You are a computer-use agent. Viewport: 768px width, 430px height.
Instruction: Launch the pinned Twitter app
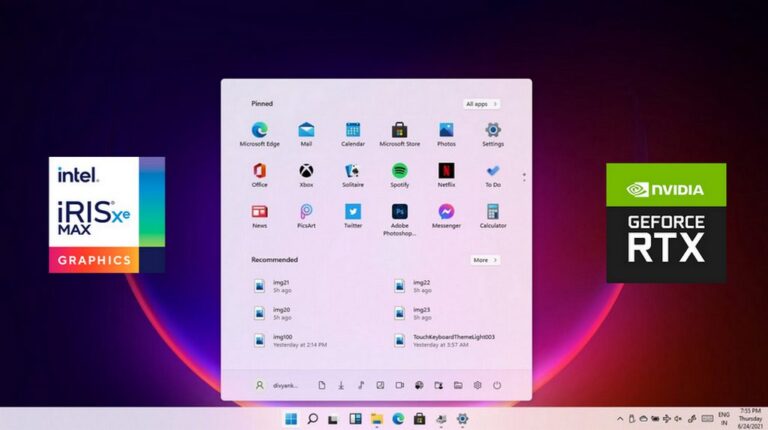[x=353, y=216]
